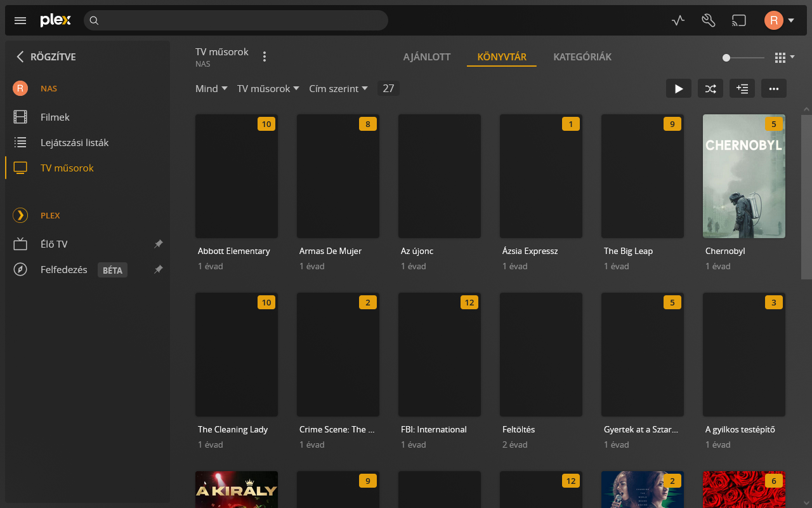Image resolution: width=812 pixels, height=508 pixels.
Task: Click Chernobyl title link
Action: [725, 251]
